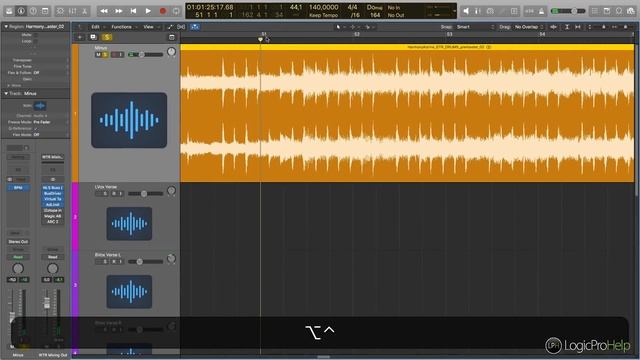Select the large Minus track audio icon
The image size is (640, 360).
(129, 120)
